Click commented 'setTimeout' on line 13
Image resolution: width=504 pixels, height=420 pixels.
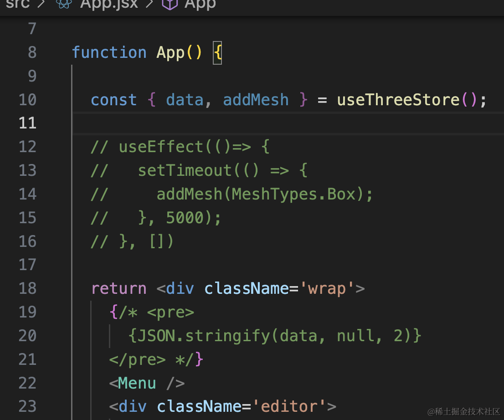[x=185, y=170]
